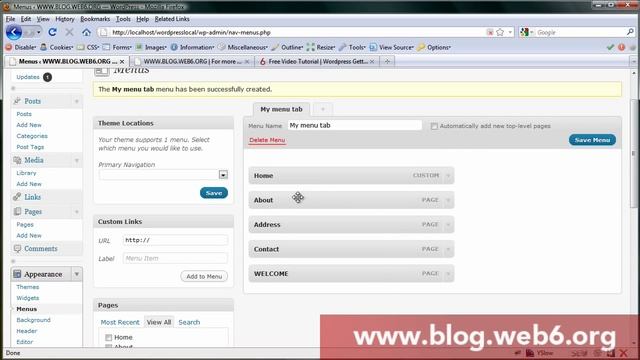Expand the About menu item arrow
Viewport: 640px width, 360px height.
tap(448, 200)
